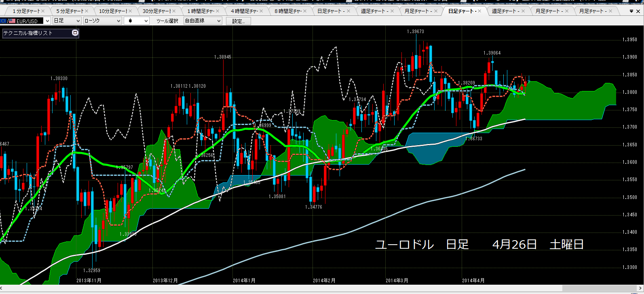The height and width of the screenshot is (294, 644).
Task: Click the X beside the tab list arrow
Action: 639,11
